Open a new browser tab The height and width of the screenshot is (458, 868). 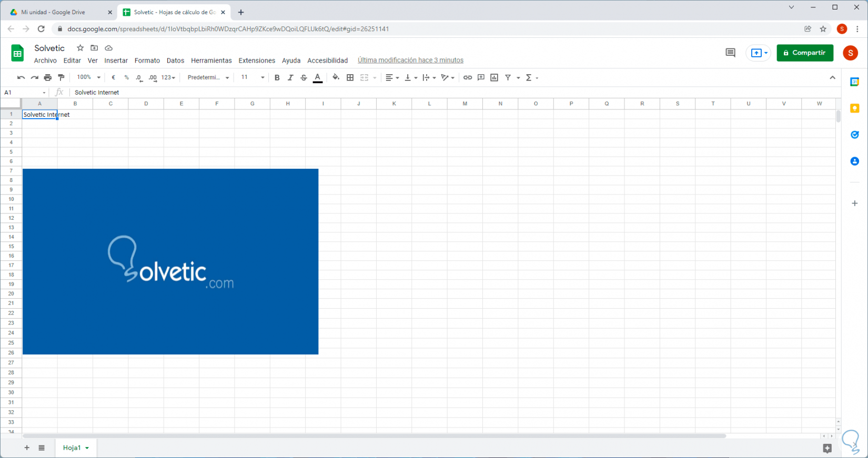(241, 12)
